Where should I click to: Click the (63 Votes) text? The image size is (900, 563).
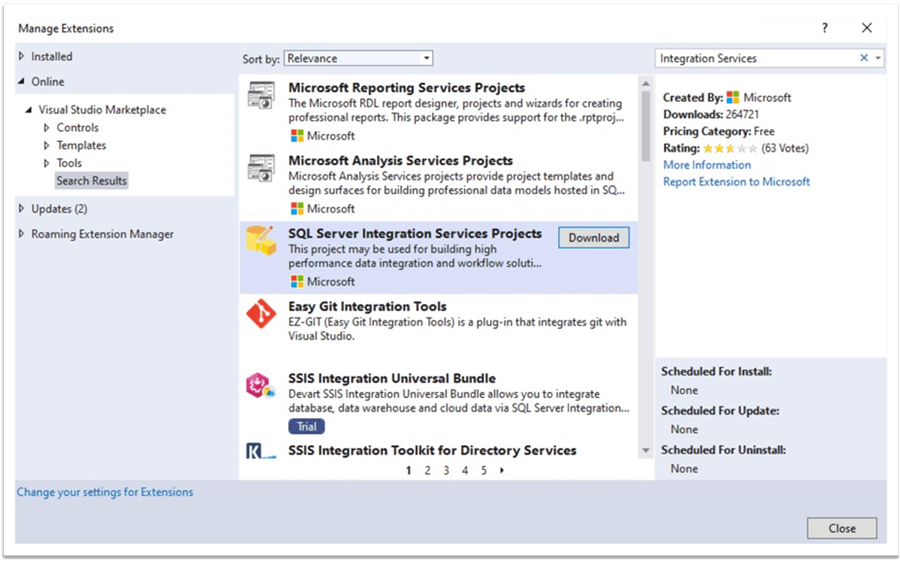pyautogui.click(x=785, y=148)
